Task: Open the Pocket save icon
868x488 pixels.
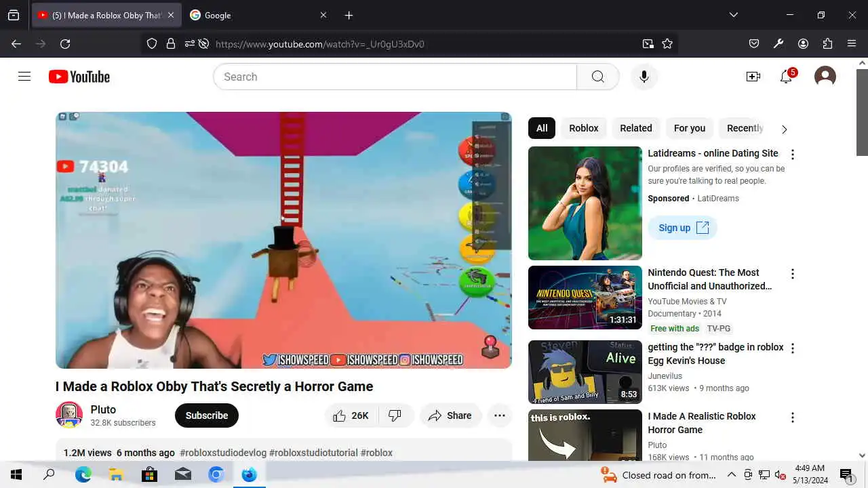Action: point(754,43)
